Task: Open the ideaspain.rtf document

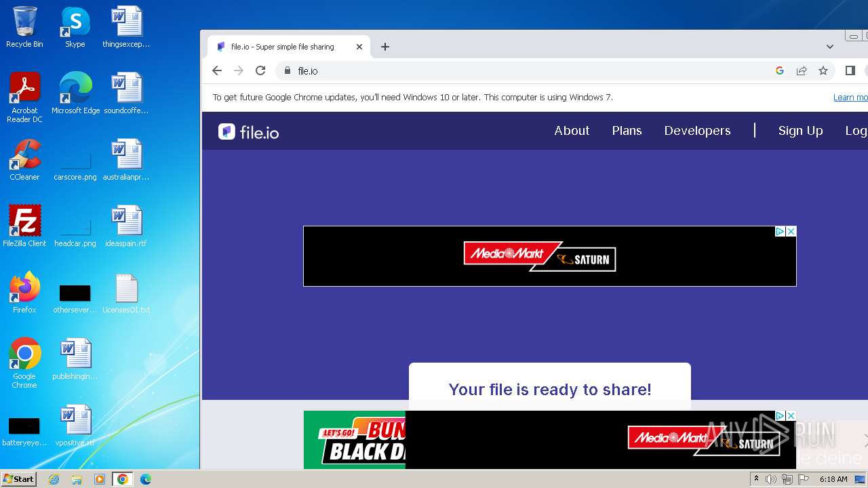Action: 126,226
